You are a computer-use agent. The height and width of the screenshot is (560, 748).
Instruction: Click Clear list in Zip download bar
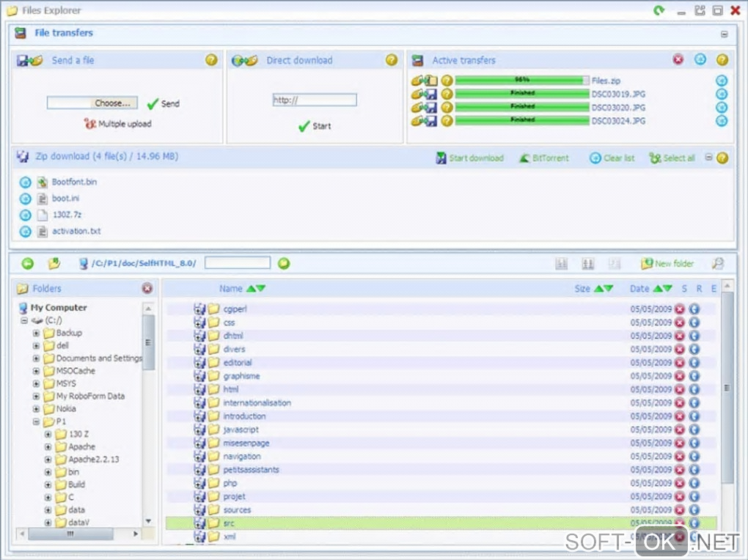point(612,158)
